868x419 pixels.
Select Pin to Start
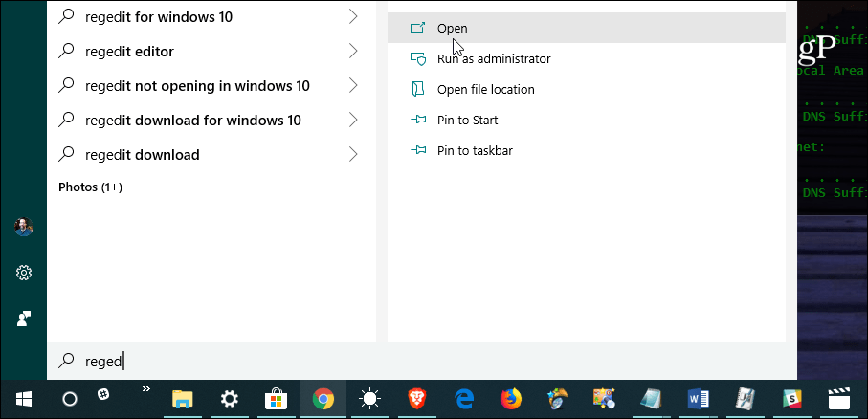coord(587,120)
